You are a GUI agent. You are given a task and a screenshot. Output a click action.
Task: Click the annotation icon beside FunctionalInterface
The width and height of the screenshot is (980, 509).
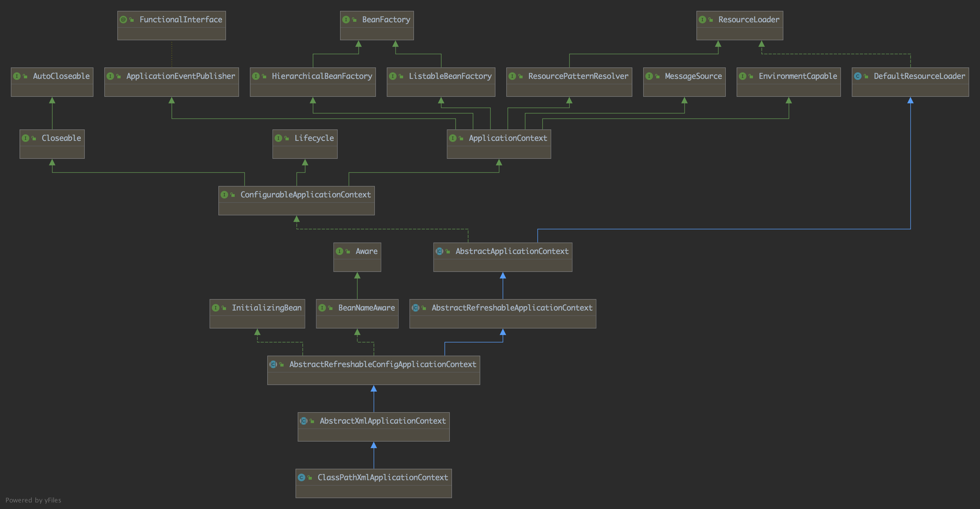[123, 19]
